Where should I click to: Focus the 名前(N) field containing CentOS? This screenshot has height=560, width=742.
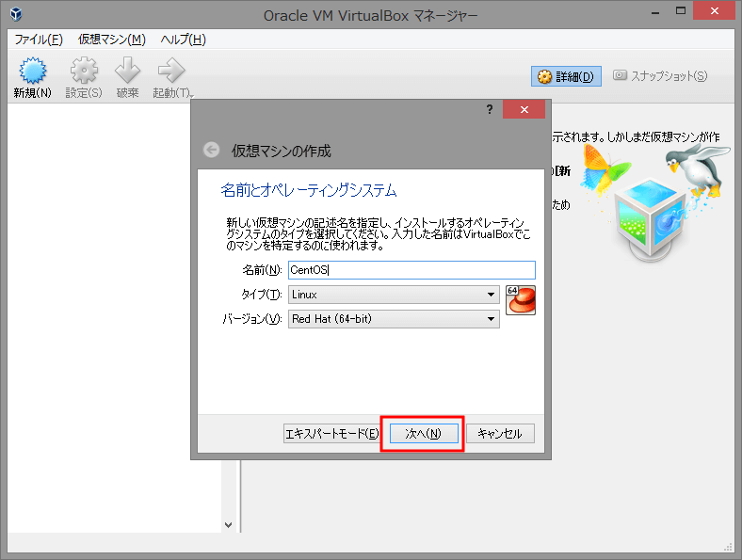411,270
